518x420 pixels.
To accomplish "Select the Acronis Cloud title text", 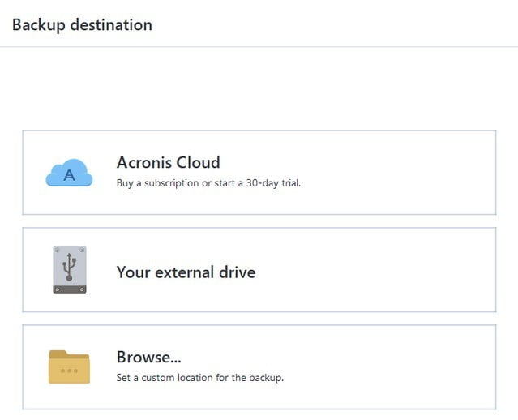I will [169, 162].
